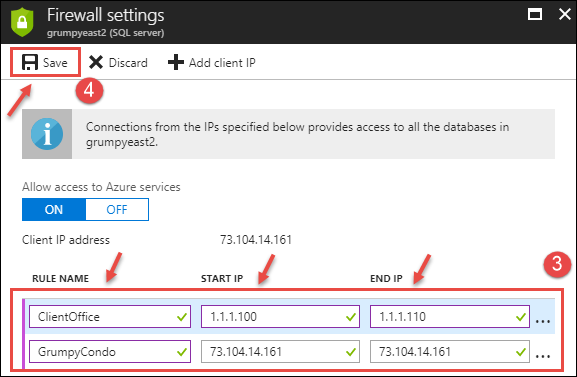This screenshot has height=377, width=577.
Task: Edit the ClientOffice rule name field
Action: [110, 316]
